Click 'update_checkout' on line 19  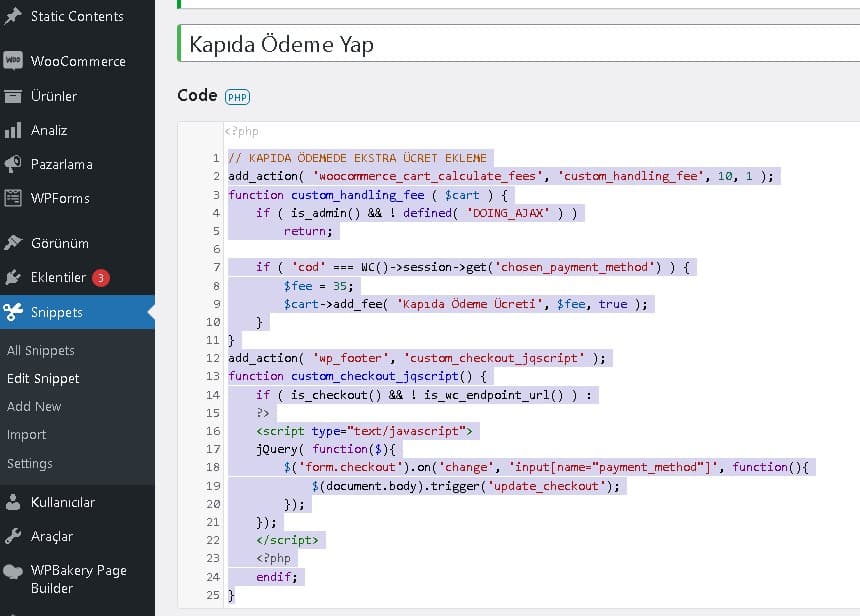click(546, 486)
